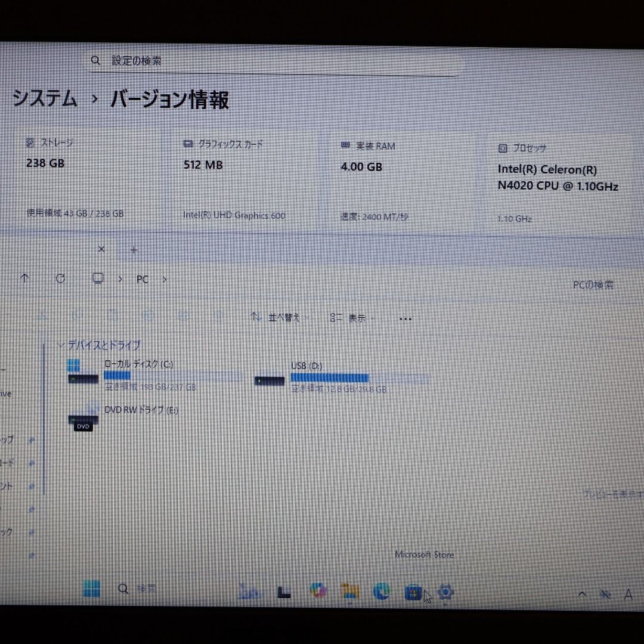The height and width of the screenshot is (644, 644).
Task: Open the Microsoft Store taskbar icon
Action: [414, 592]
